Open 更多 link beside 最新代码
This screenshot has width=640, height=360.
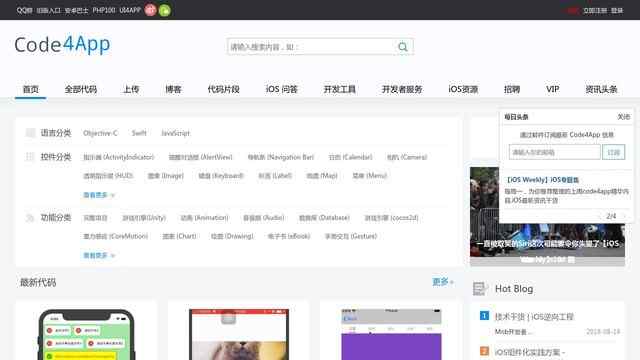tap(443, 282)
